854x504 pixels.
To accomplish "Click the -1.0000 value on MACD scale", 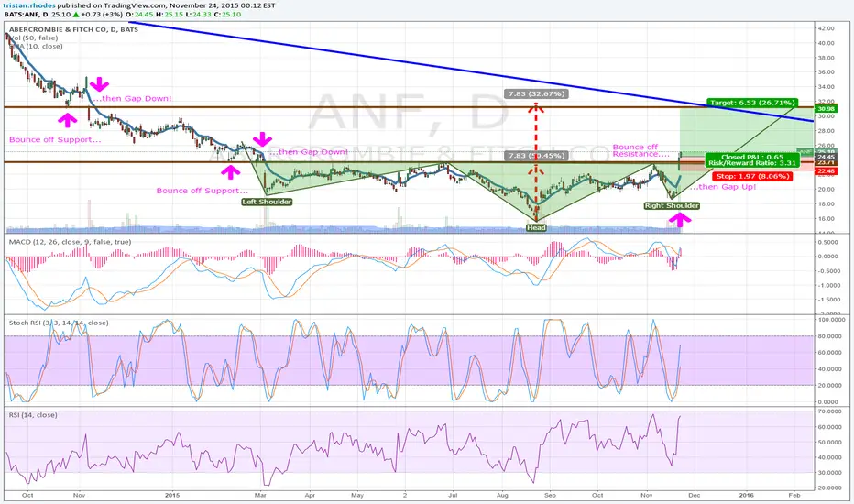I will coord(827,286).
